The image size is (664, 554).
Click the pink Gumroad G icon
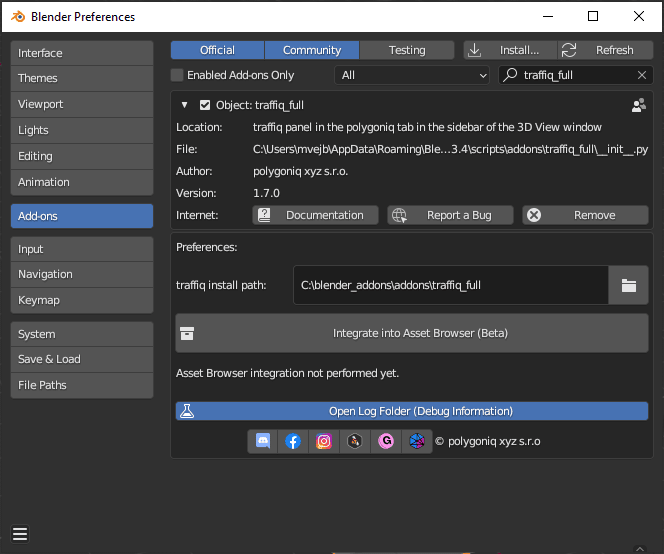click(386, 441)
